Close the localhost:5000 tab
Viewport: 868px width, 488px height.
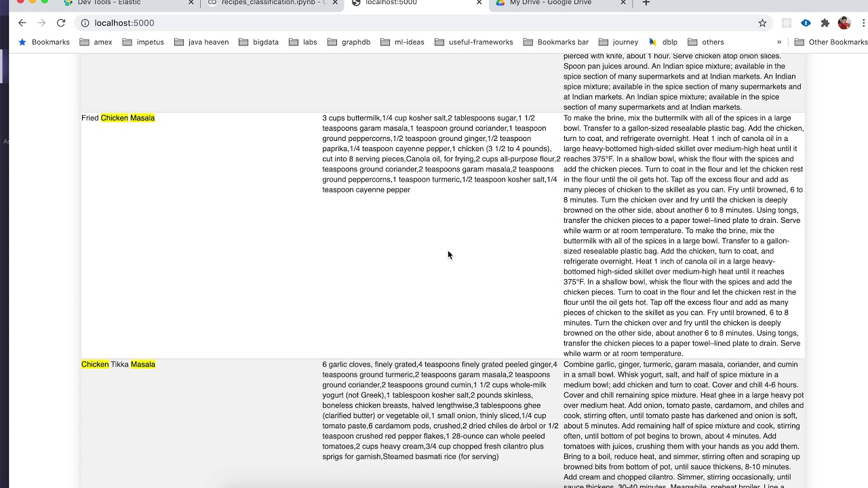479,3
